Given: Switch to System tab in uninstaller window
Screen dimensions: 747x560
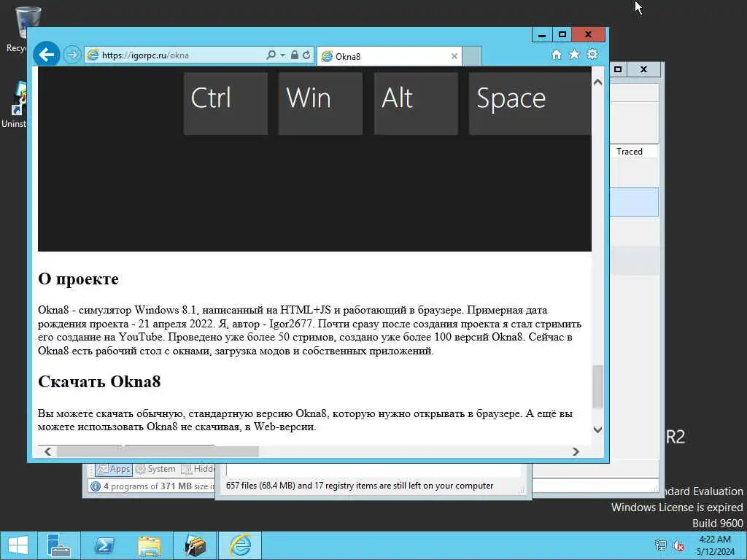Looking at the screenshot, I should (x=155, y=469).
